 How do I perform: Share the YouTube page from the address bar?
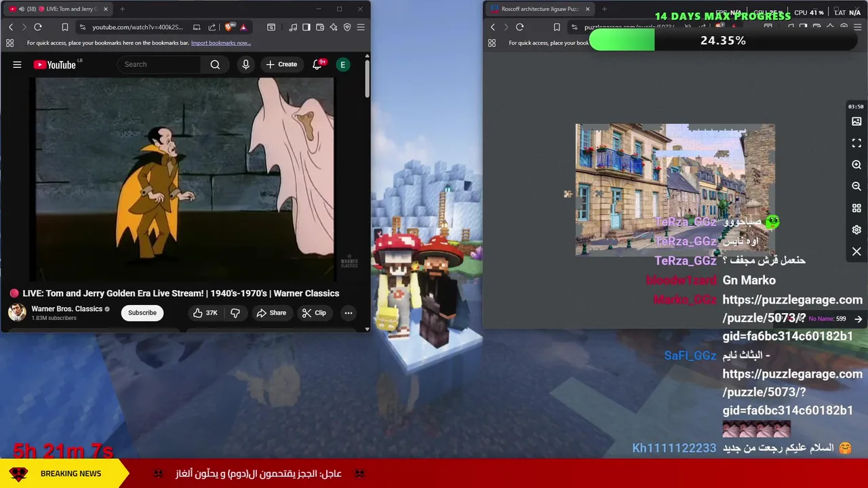click(212, 27)
